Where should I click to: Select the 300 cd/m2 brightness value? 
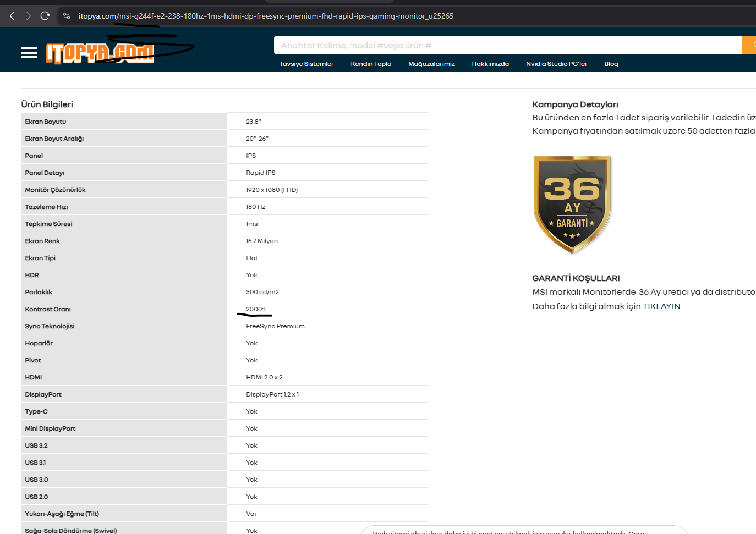tap(262, 292)
